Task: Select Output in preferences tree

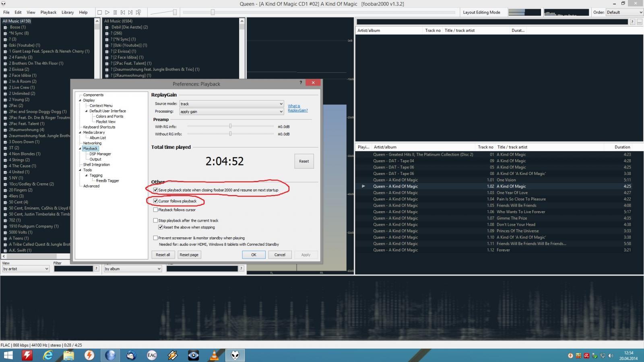Action: (x=95, y=159)
